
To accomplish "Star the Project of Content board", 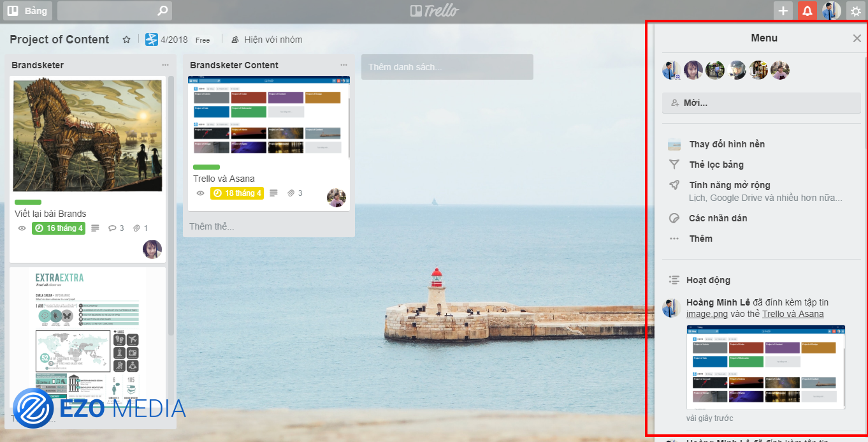I will click(126, 40).
